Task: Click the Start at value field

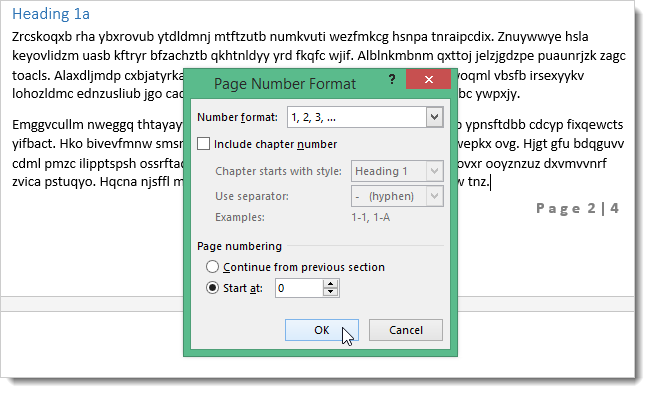Action: 299,288
